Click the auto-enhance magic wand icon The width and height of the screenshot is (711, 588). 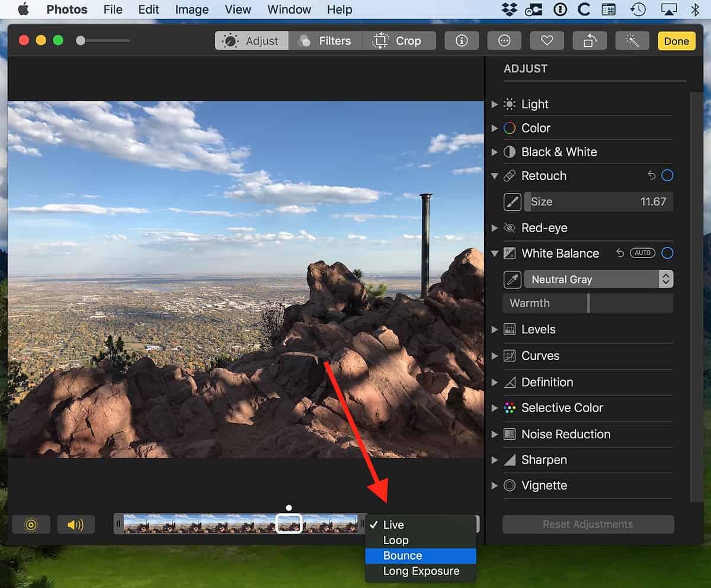point(632,40)
